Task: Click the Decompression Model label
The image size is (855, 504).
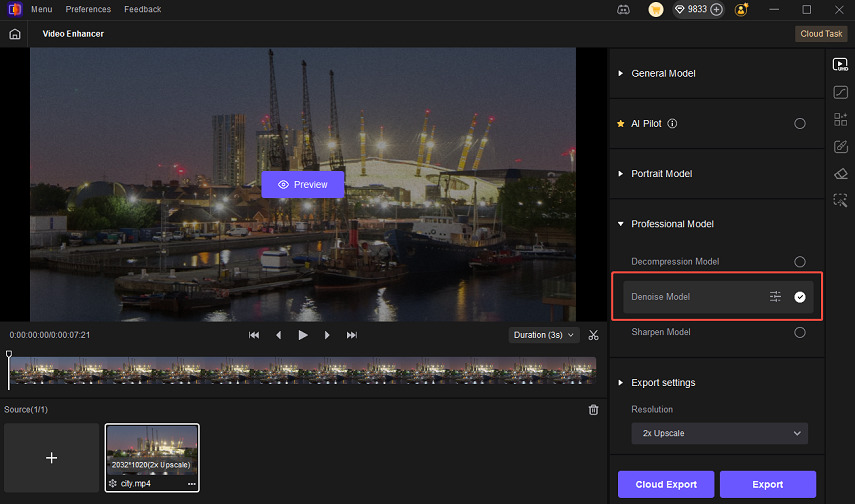Action: (x=675, y=262)
